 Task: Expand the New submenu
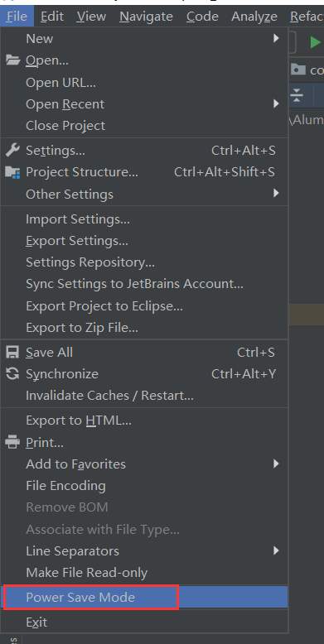click(144, 39)
